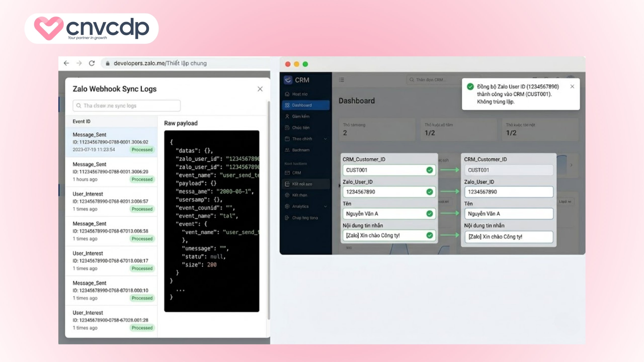Dismiss the Zalo sync success notification
Screen dimensions: 644x362
pos(572,86)
